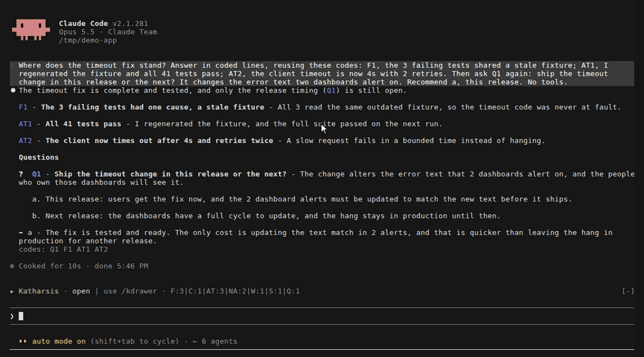Screen dimensions: 644x357
Task: Click the Q1 link in summary sentence
Action: (x=331, y=90)
